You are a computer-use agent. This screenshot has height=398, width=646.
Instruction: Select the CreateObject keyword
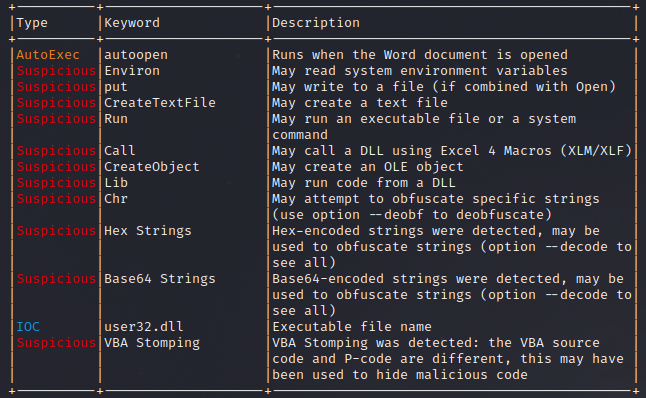pos(152,167)
